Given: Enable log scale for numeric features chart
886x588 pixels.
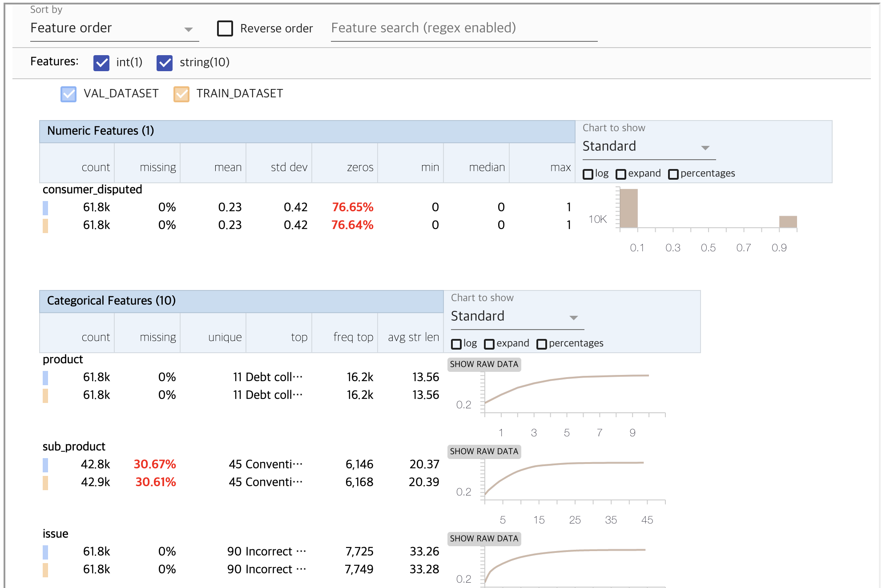Looking at the screenshot, I should tap(588, 174).
